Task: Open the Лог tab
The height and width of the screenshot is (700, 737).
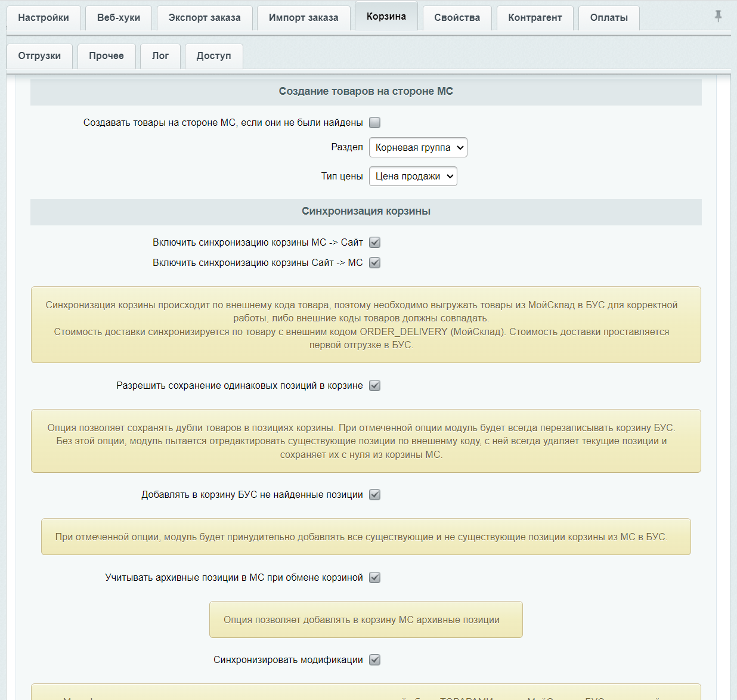Action: coord(160,56)
